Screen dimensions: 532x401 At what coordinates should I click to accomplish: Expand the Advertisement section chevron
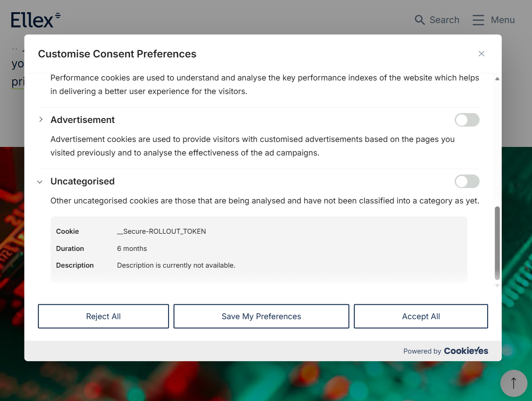coord(41,119)
